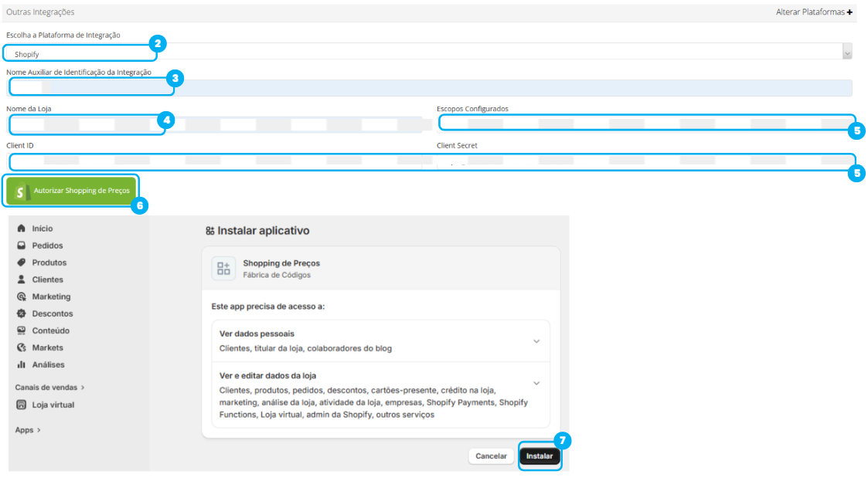Click the Client ID field

216,161
